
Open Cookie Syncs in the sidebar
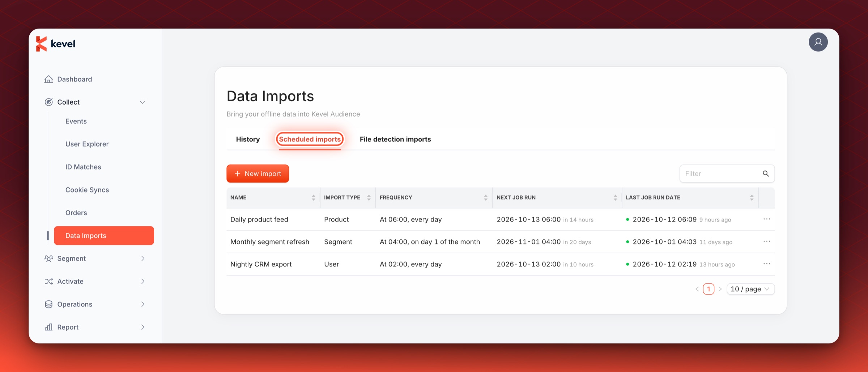click(x=87, y=190)
